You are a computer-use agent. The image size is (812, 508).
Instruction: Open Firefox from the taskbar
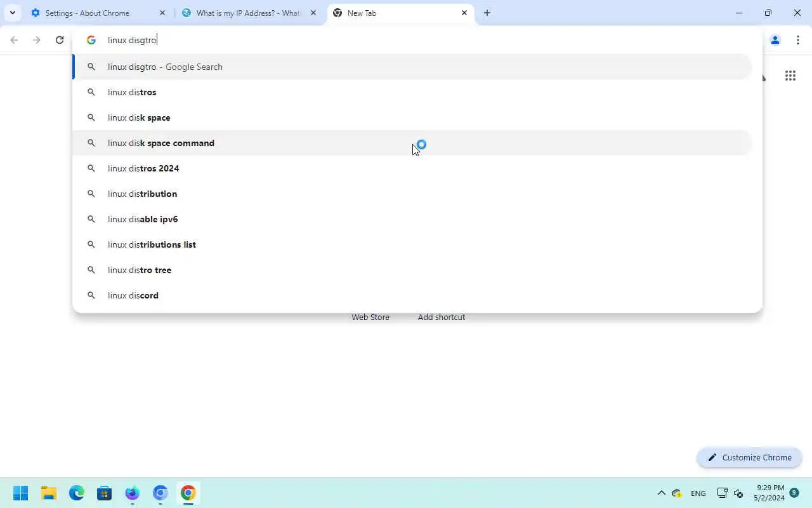133,493
